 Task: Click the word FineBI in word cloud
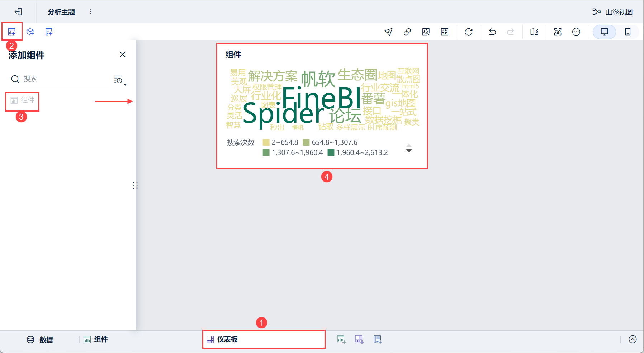tap(321, 98)
